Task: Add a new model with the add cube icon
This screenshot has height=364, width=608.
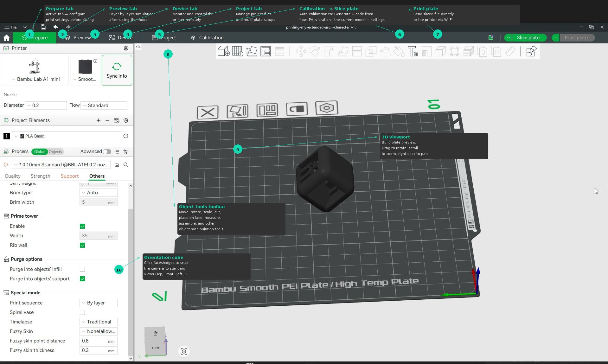Action: click(x=224, y=51)
